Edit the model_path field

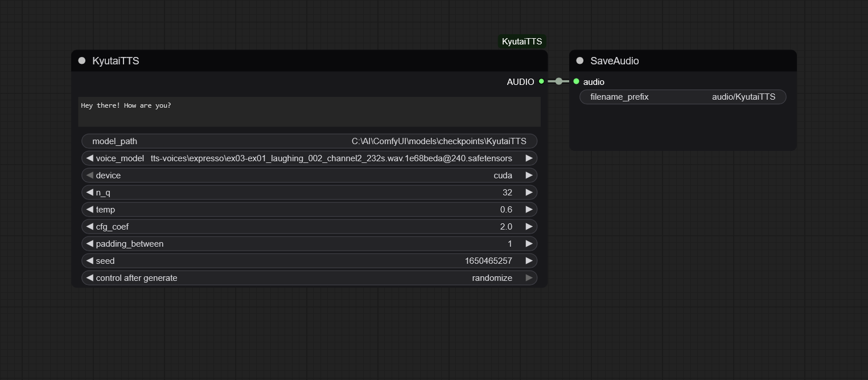coord(310,141)
